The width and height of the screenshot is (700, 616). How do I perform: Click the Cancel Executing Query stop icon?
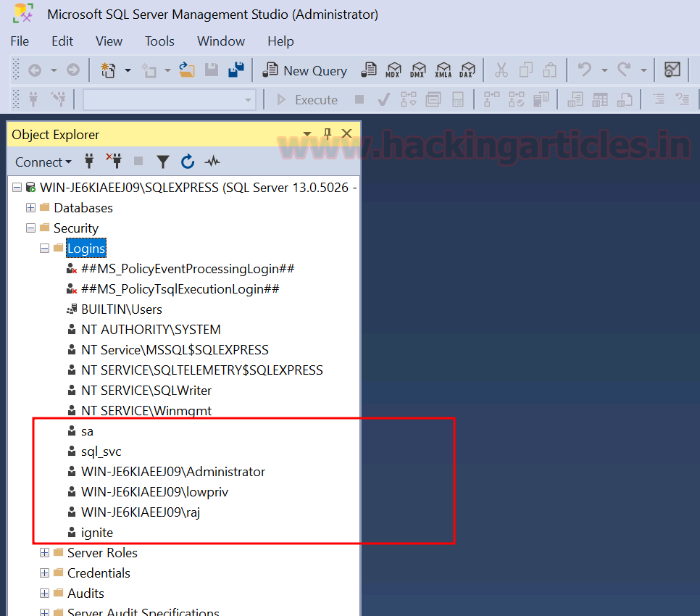point(359,99)
